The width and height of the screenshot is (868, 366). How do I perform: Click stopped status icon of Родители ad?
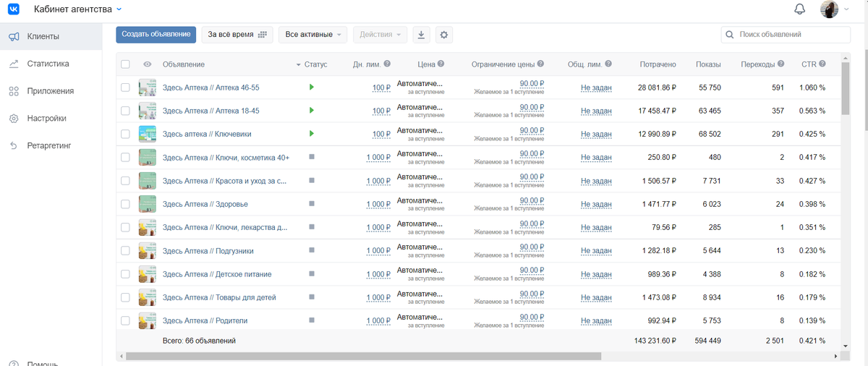point(311,320)
